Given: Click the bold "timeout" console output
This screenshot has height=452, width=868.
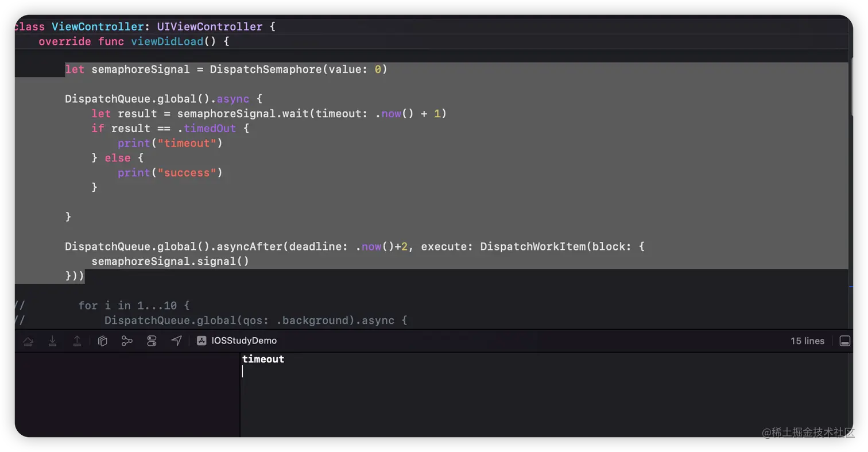Looking at the screenshot, I should point(263,360).
